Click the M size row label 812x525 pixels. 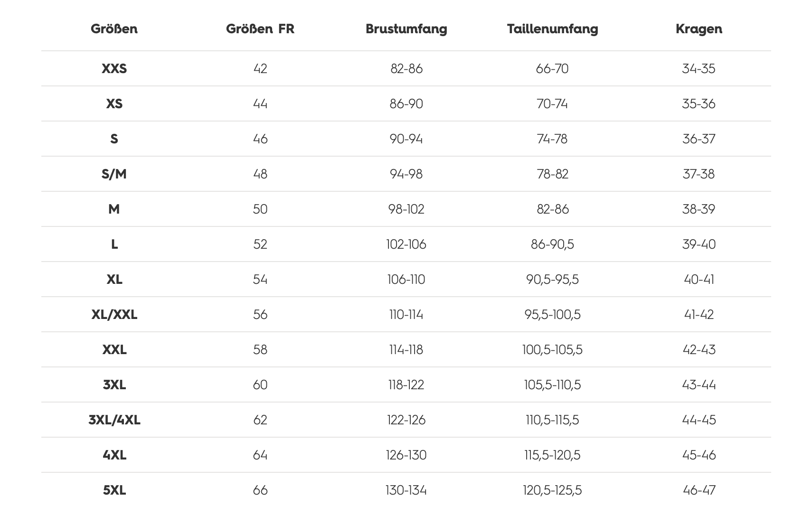(x=114, y=209)
